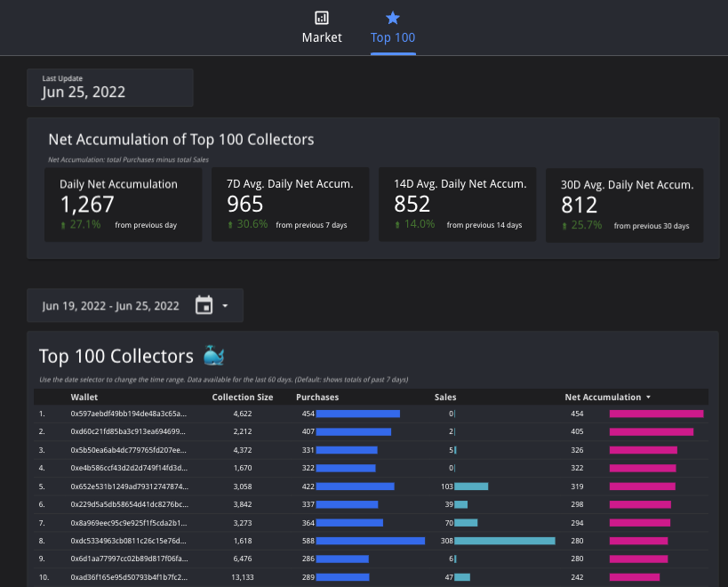Image resolution: width=728 pixels, height=587 pixels.
Task: Sort by the Wallet column header
Action: 84,397
